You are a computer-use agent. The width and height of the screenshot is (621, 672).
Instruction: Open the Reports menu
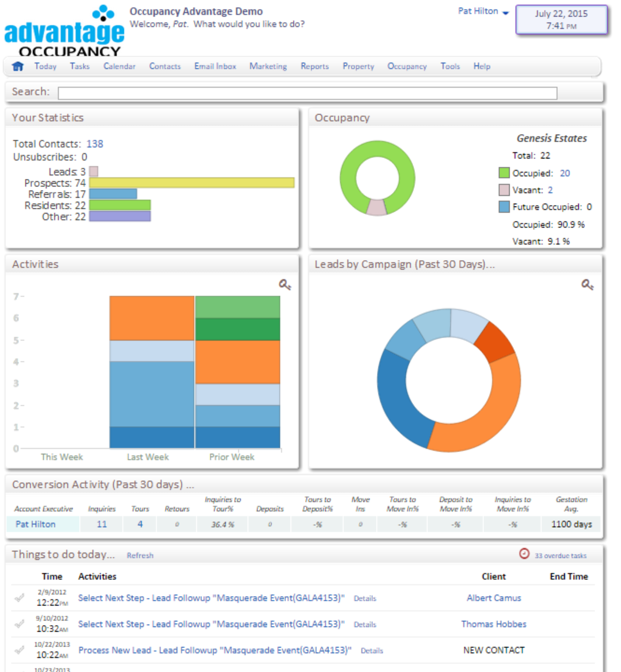[x=314, y=66]
